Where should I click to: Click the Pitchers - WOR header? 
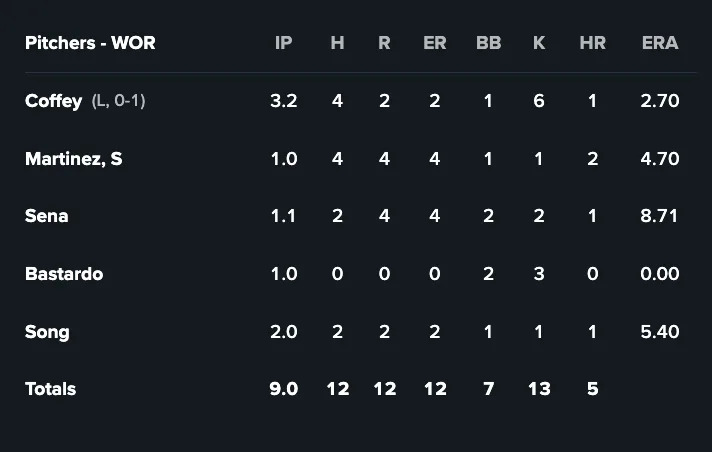(x=90, y=43)
